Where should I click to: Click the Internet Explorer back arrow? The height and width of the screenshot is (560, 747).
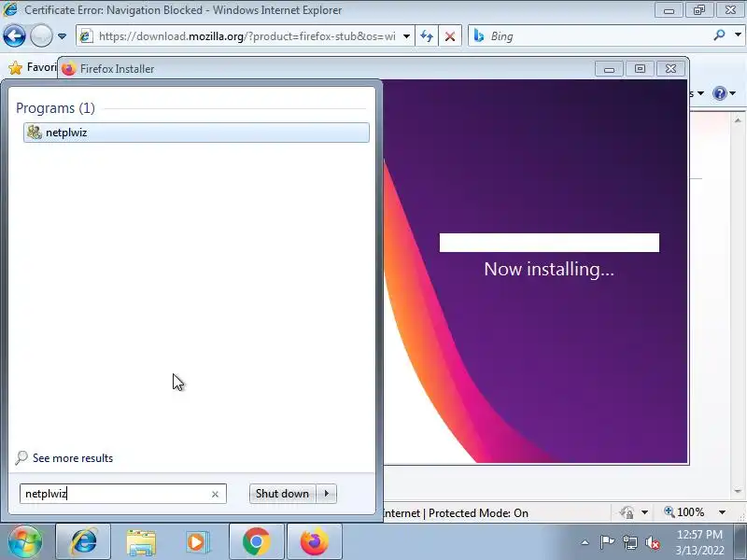click(x=14, y=35)
